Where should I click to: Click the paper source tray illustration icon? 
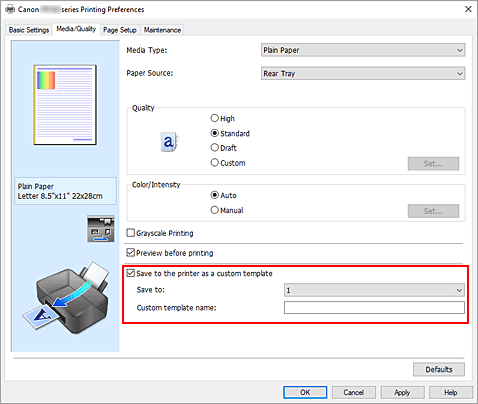(x=101, y=229)
